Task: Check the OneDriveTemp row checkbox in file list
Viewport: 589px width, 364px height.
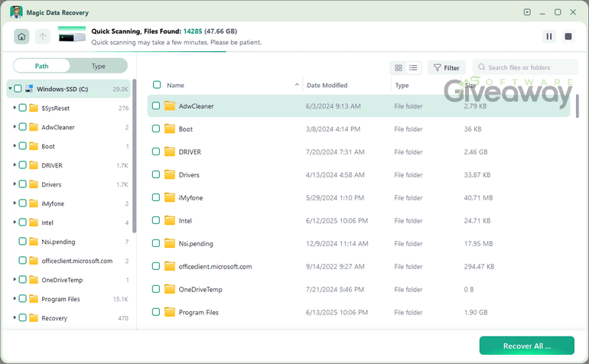Action: pyautogui.click(x=156, y=289)
